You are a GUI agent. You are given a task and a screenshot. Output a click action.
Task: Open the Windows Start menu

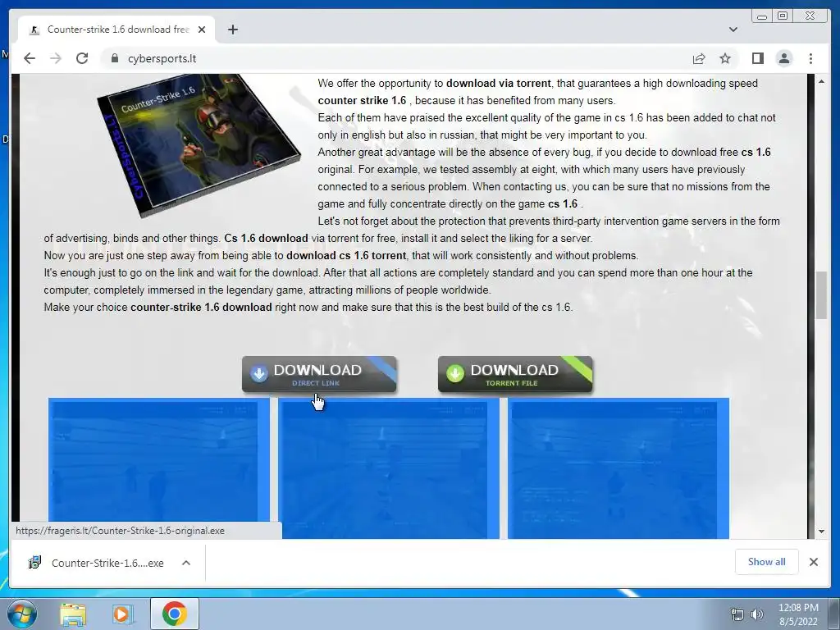[22, 614]
